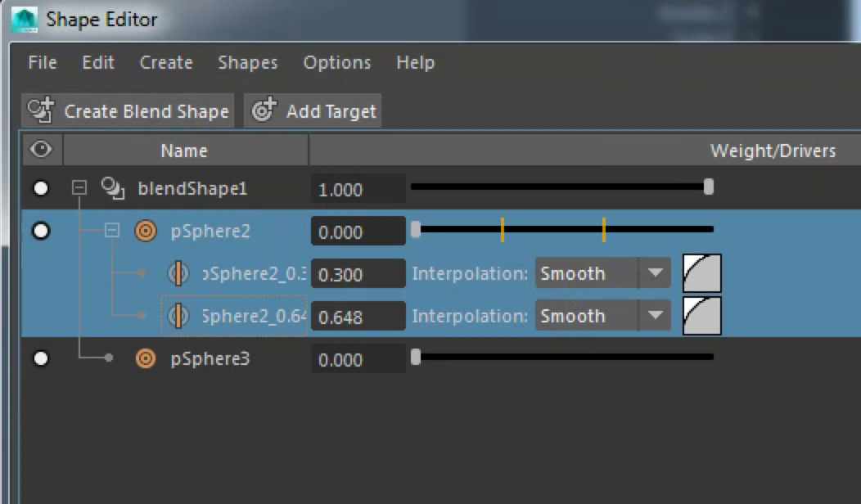This screenshot has height=504, width=861.
Task: Click the Add Target button
Action: tap(312, 111)
